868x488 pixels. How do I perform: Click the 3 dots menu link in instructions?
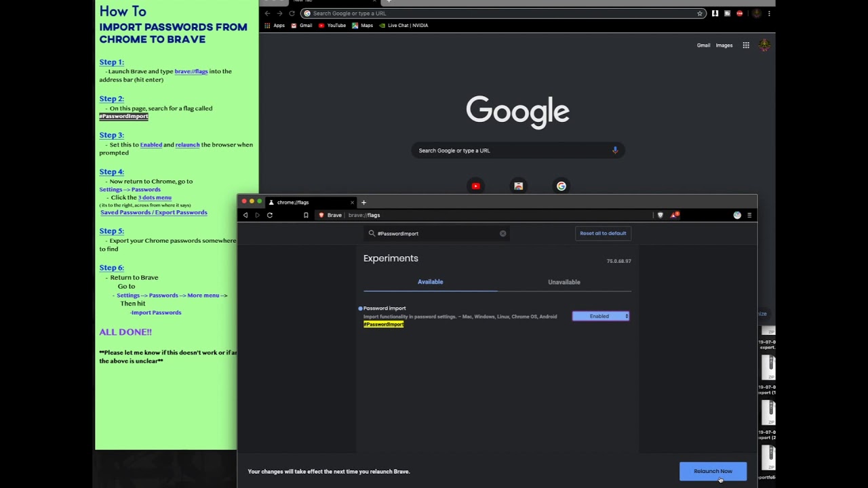pyautogui.click(x=155, y=197)
